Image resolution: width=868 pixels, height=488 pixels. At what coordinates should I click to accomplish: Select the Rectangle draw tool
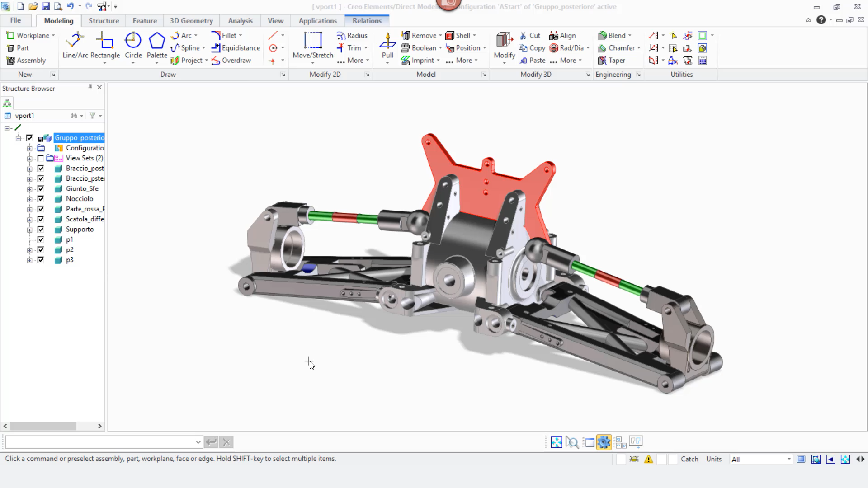[105, 45]
